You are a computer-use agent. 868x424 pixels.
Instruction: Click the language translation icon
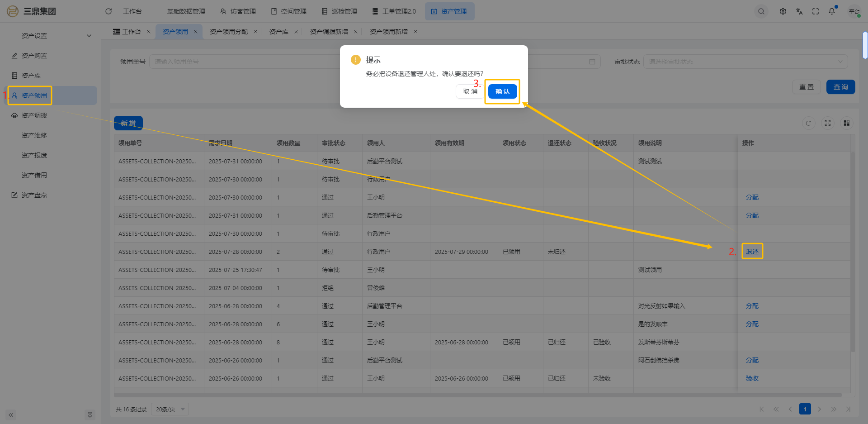(x=799, y=11)
